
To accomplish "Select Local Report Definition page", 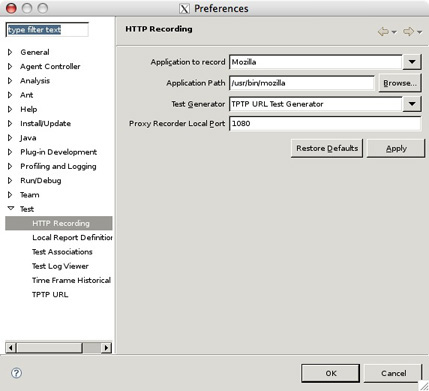I will click(72, 238).
